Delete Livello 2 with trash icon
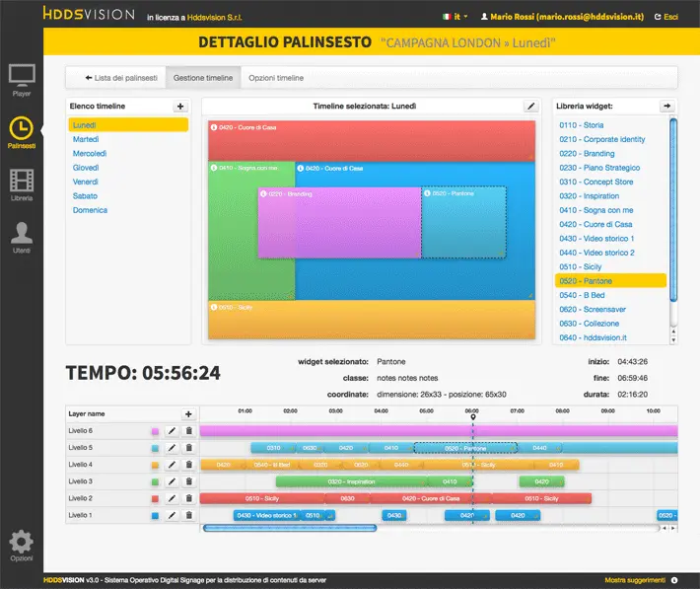This screenshot has width=700, height=589. [189, 499]
